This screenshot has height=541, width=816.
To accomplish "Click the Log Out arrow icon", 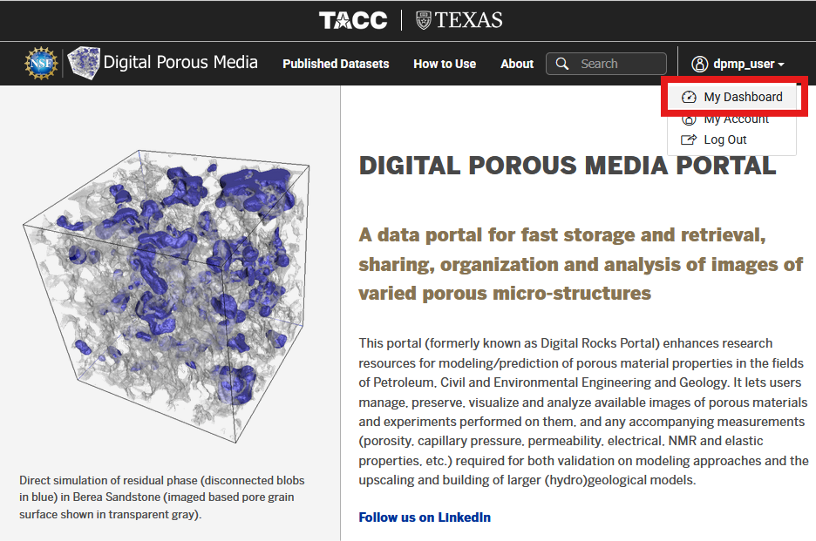I will [689, 139].
